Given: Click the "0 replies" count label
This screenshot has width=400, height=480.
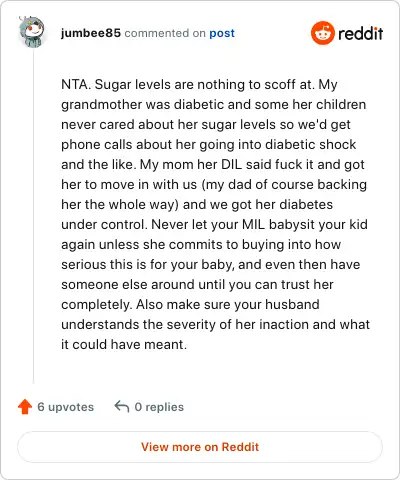Looking at the screenshot, I should point(159,407).
